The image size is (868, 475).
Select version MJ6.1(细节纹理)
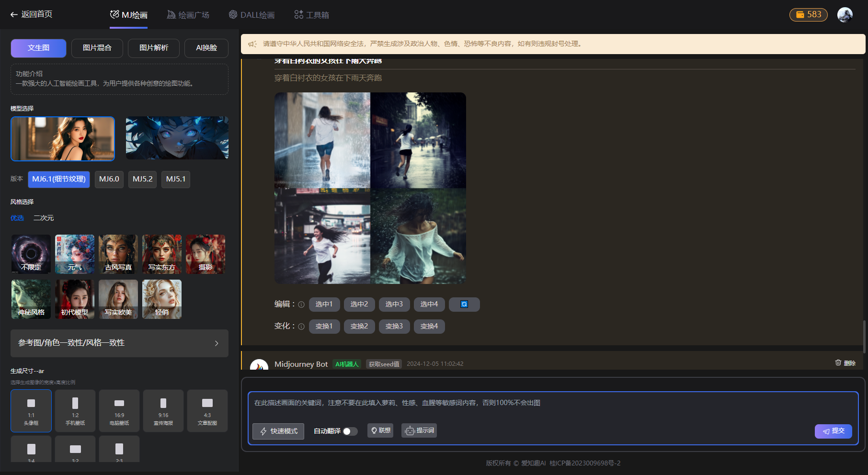pyautogui.click(x=59, y=179)
